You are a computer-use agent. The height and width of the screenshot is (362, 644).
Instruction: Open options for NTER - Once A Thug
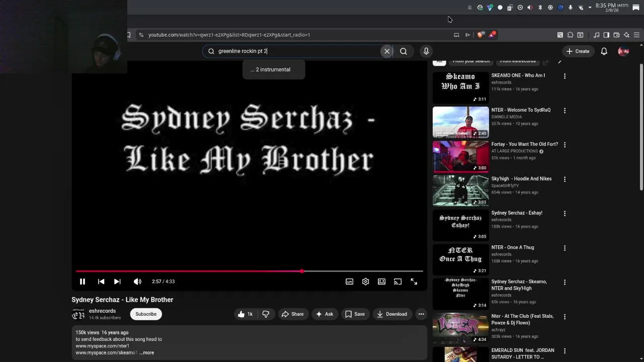click(565, 248)
